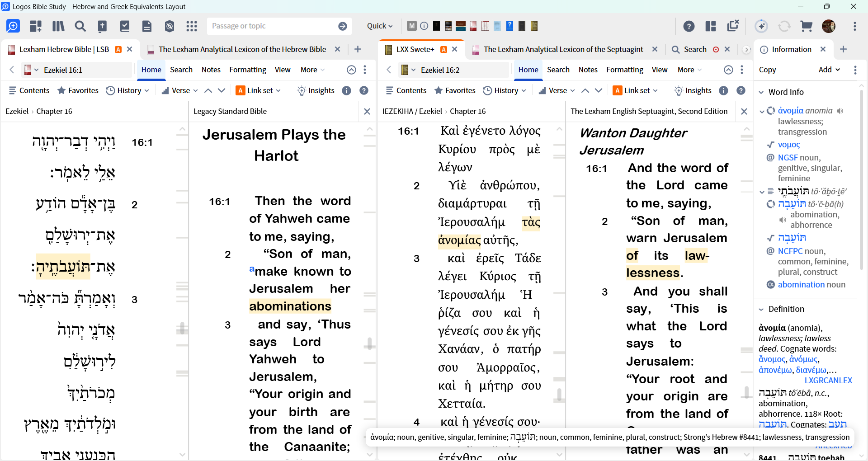Click the M shortcut icon in shortcuts bar
Image resolution: width=868 pixels, height=461 pixels.
point(411,26)
